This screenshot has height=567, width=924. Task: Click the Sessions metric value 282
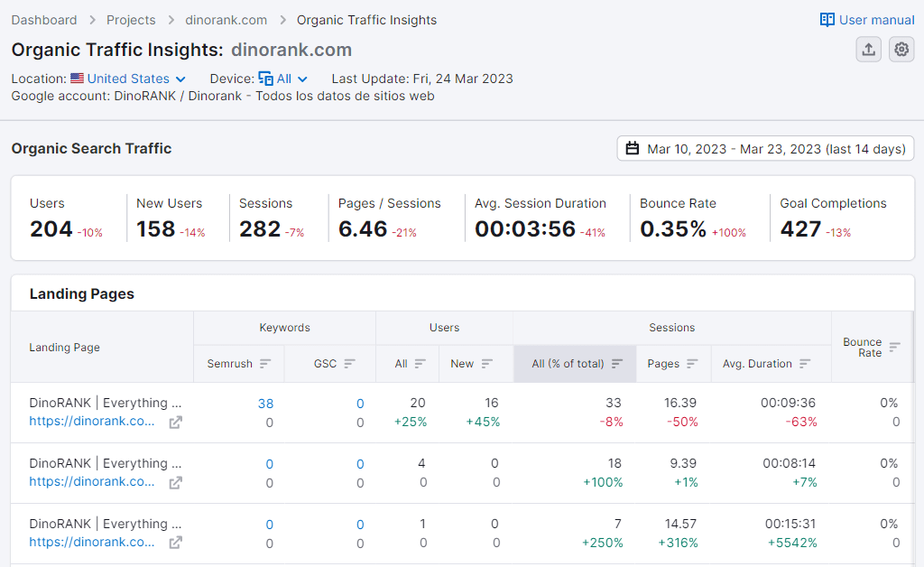click(260, 228)
